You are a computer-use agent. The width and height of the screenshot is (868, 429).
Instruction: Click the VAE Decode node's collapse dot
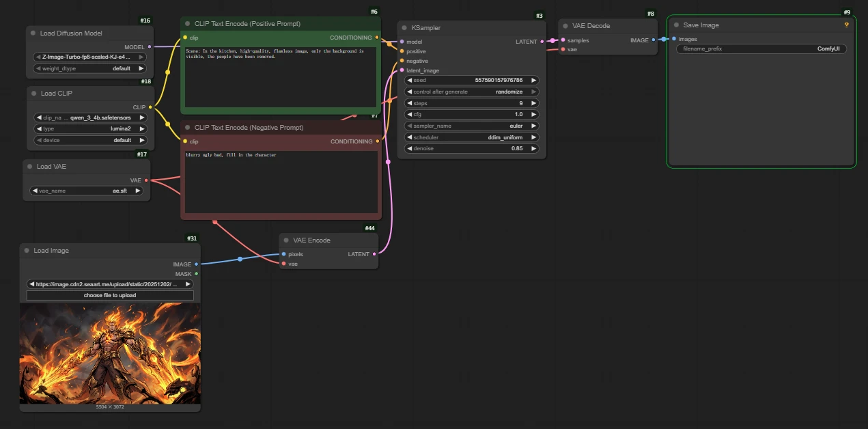point(565,26)
